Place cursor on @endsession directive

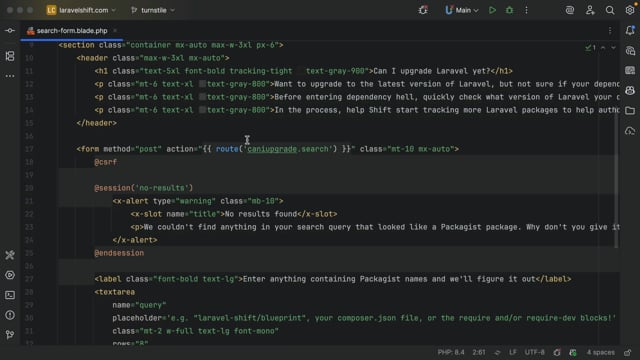pyautogui.click(x=119, y=253)
